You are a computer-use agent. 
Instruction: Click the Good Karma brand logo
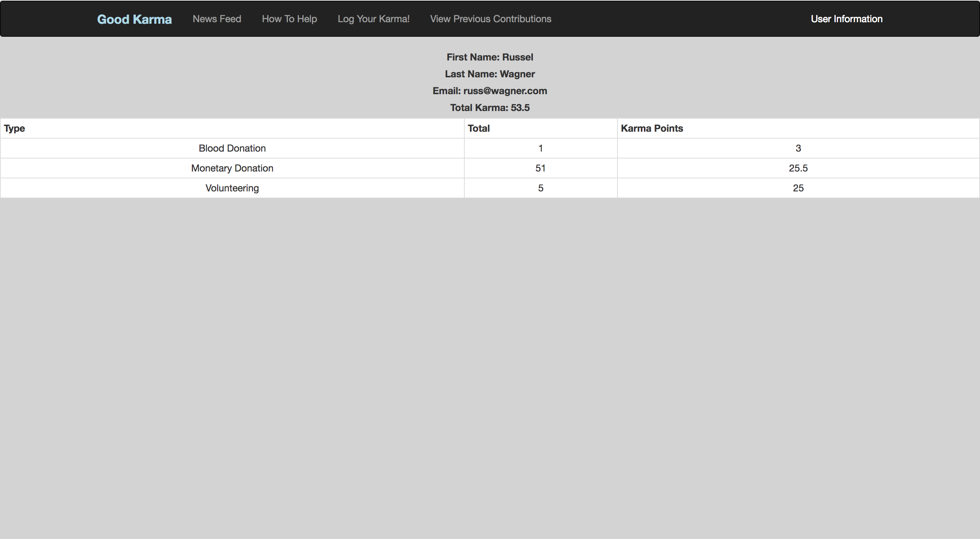(134, 19)
